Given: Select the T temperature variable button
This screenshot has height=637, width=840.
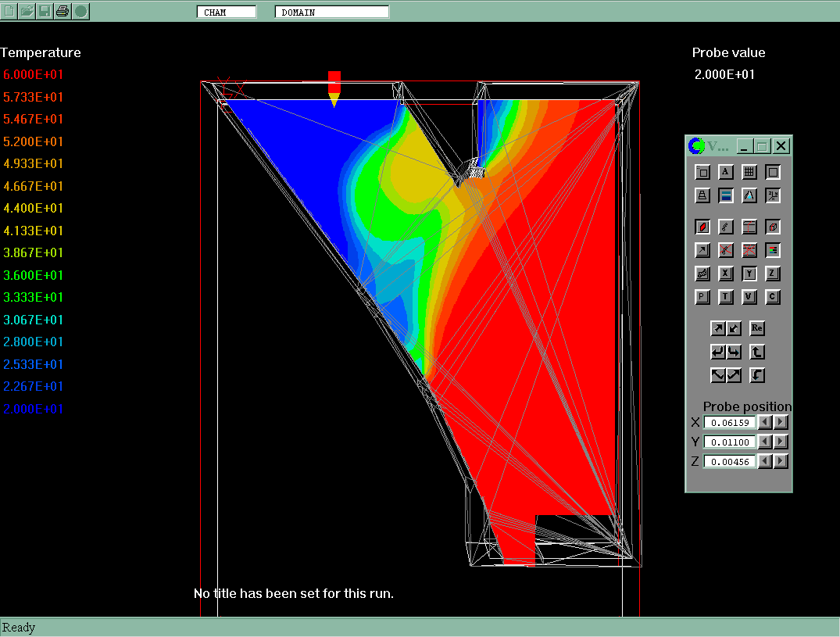Looking at the screenshot, I should point(725,297).
